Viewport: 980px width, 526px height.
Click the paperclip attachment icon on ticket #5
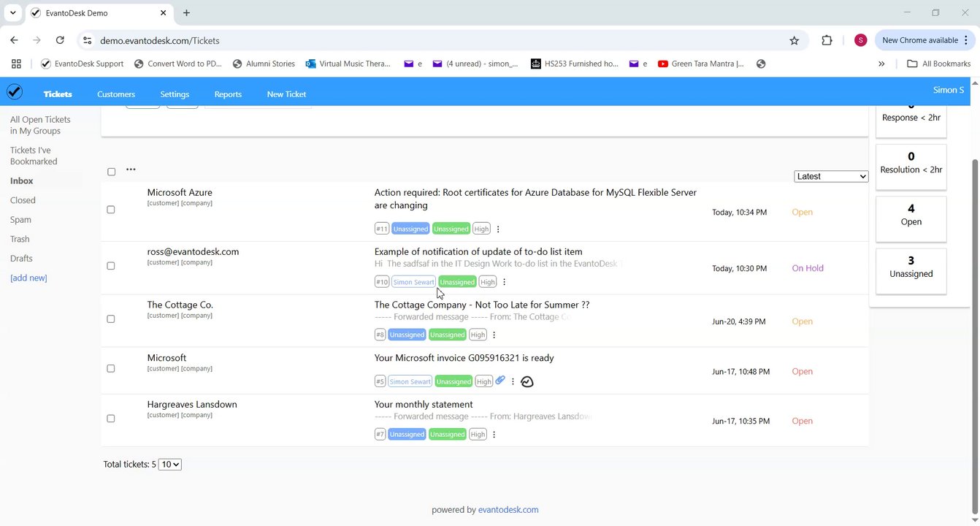(x=500, y=381)
